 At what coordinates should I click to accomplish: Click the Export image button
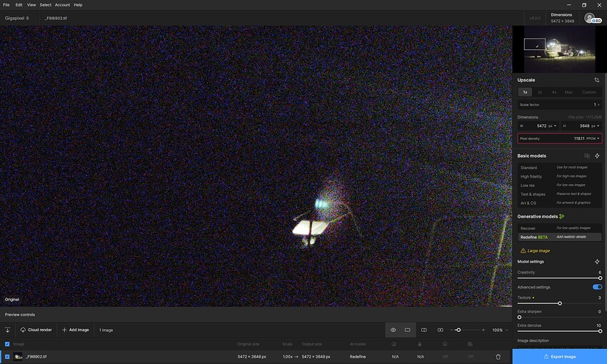[559, 357]
